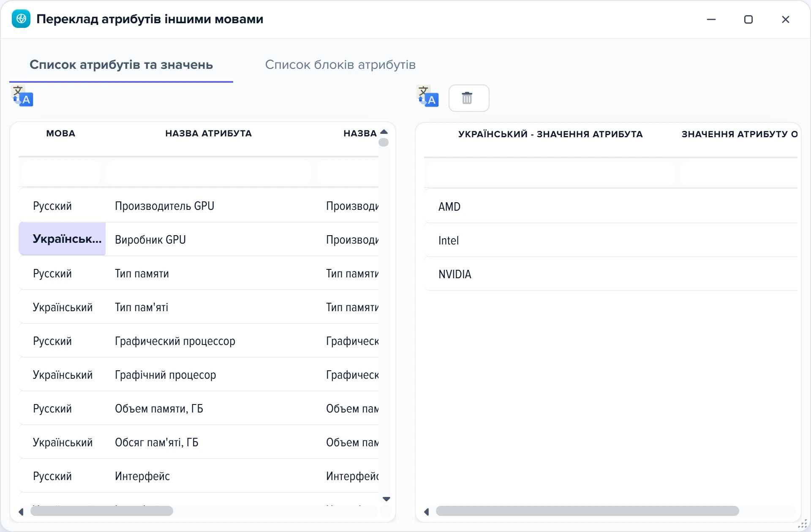
Task: Minimize the Переклад атрибутів window
Action: pyautogui.click(x=711, y=19)
